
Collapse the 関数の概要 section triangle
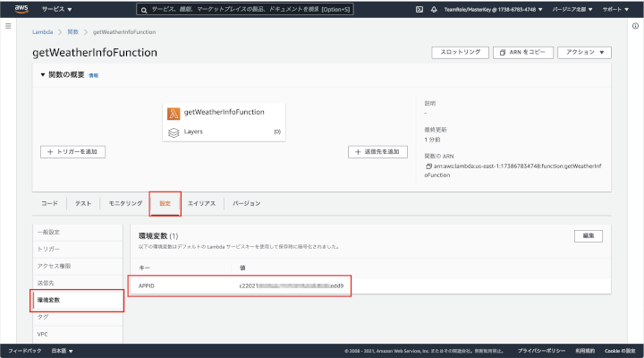click(x=42, y=75)
